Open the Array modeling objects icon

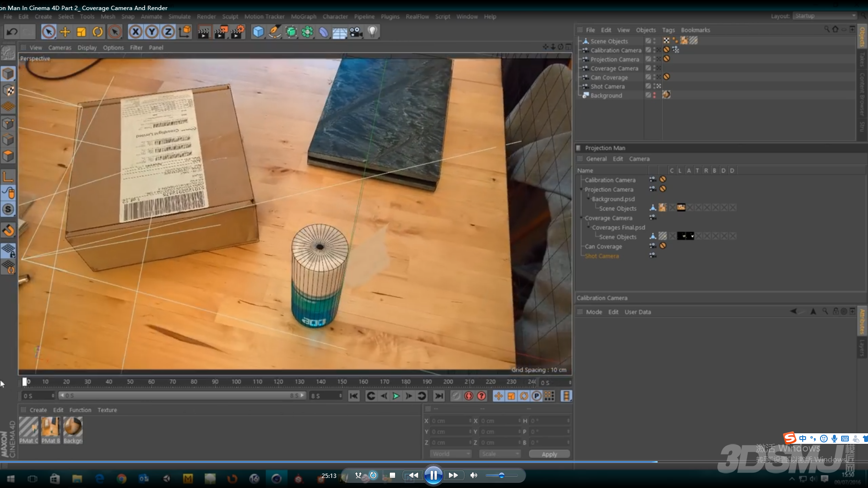coord(307,32)
